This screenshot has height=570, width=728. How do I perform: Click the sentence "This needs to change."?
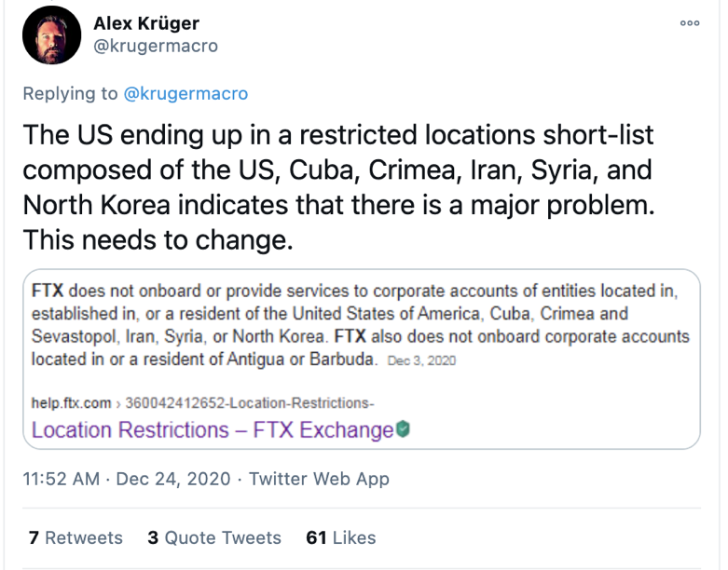(x=158, y=240)
